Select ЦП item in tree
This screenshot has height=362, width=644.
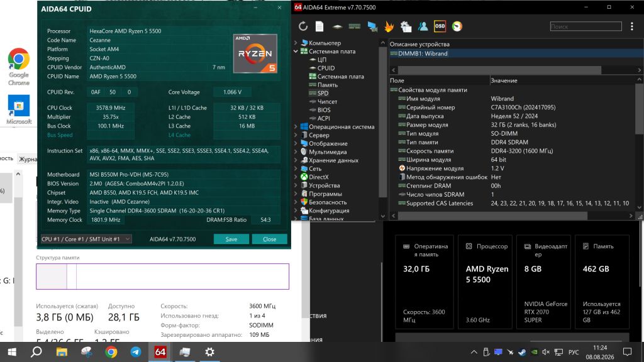tap(321, 60)
